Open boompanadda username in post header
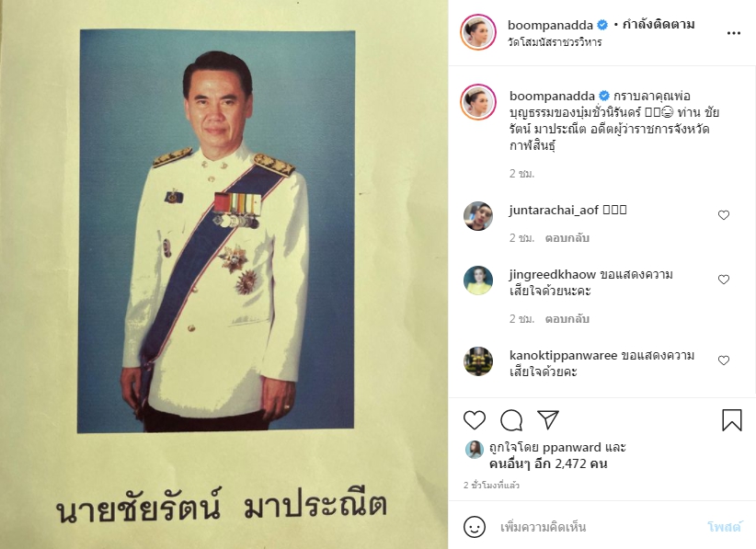Screen dimensions: 756x549 click(550, 24)
